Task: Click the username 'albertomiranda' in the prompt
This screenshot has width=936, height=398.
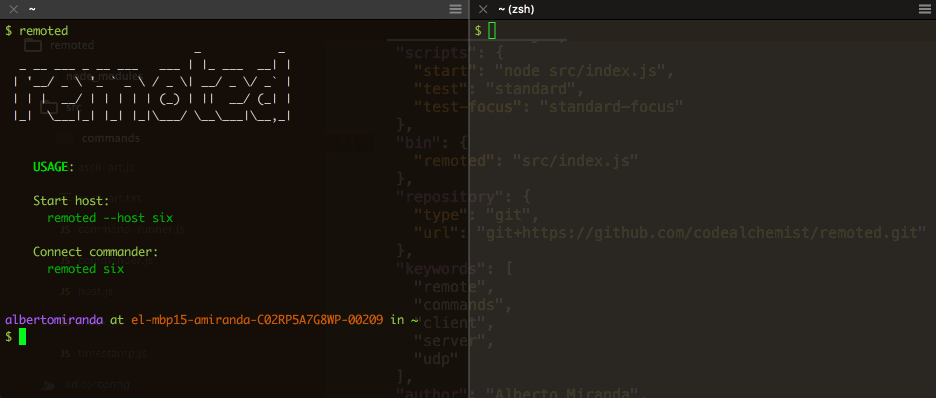Action: pyautogui.click(x=54, y=320)
